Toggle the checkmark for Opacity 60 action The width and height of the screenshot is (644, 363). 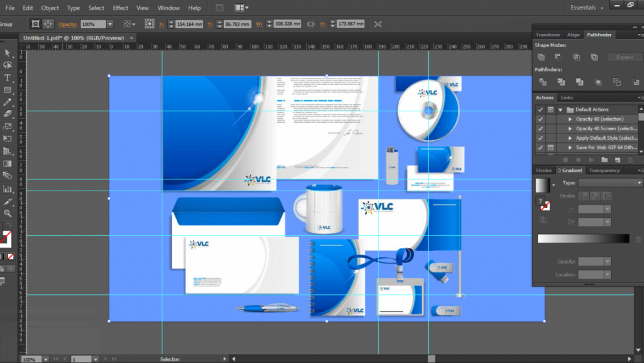click(540, 119)
